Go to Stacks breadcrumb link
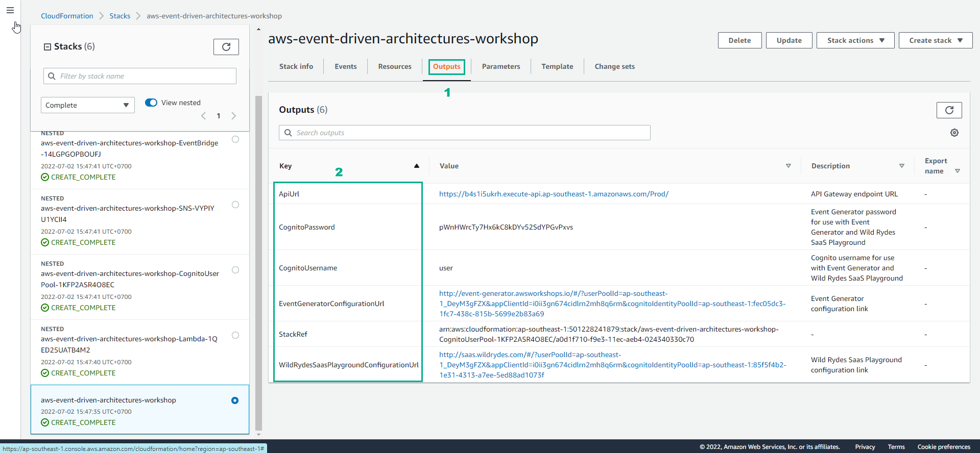This screenshot has width=980, height=453. (x=120, y=16)
